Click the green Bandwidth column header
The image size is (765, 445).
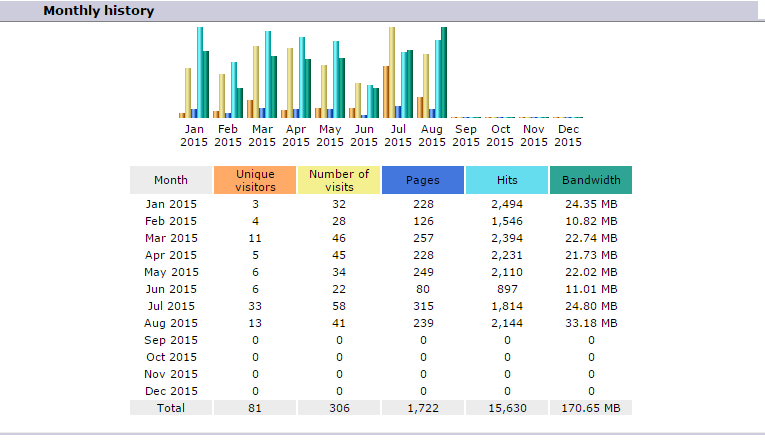(x=591, y=180)
